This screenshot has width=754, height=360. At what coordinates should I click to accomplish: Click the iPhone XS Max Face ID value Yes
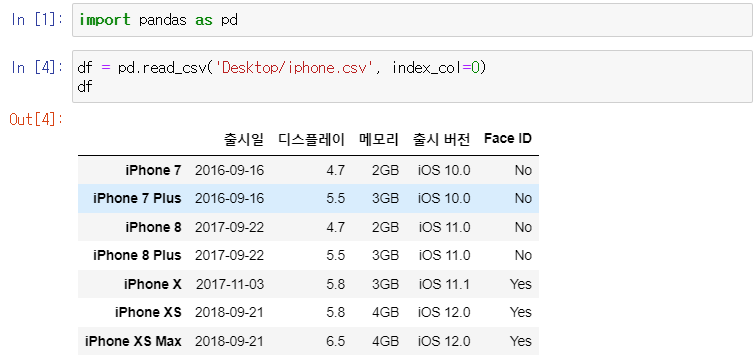point(521,341)
